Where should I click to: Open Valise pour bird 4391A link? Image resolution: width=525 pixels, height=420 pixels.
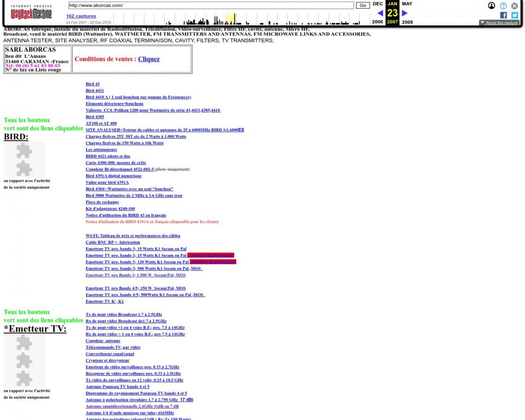[107, 182]
